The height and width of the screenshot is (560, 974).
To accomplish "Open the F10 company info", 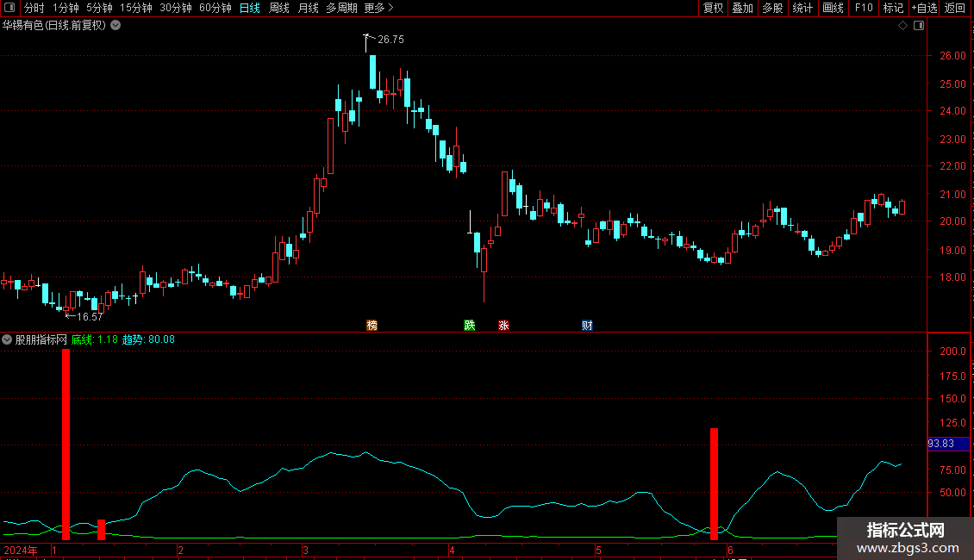I will (x=864, y=8).
